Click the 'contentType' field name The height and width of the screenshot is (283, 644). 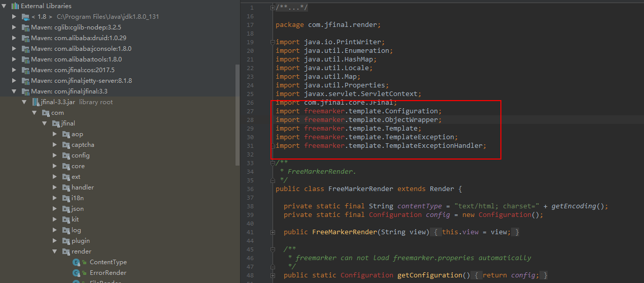[x=420, y=206]
